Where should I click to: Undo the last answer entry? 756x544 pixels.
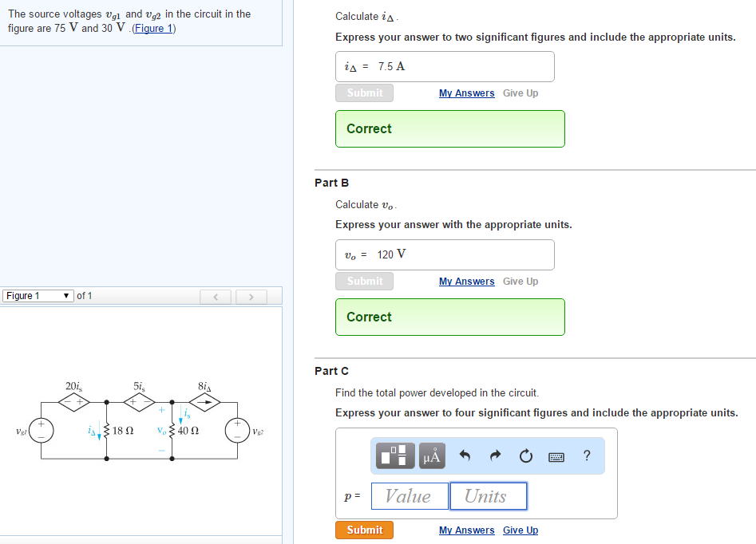[465, 455]
